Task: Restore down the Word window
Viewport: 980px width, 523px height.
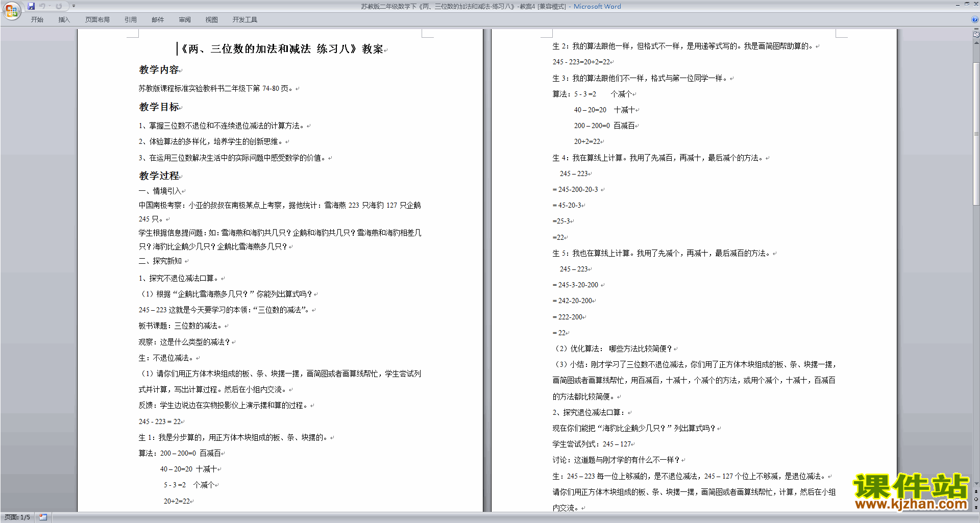Action: [966, 4]
